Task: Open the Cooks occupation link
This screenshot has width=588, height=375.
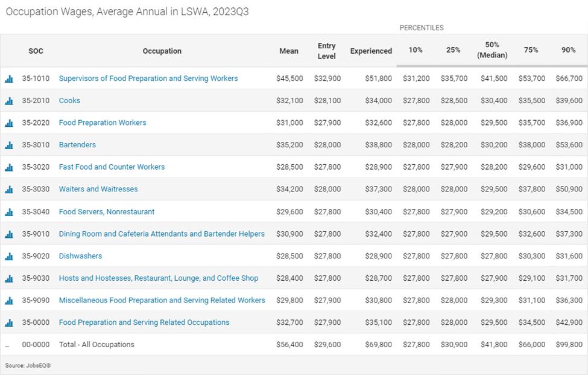Action: [x=69, y=100]
